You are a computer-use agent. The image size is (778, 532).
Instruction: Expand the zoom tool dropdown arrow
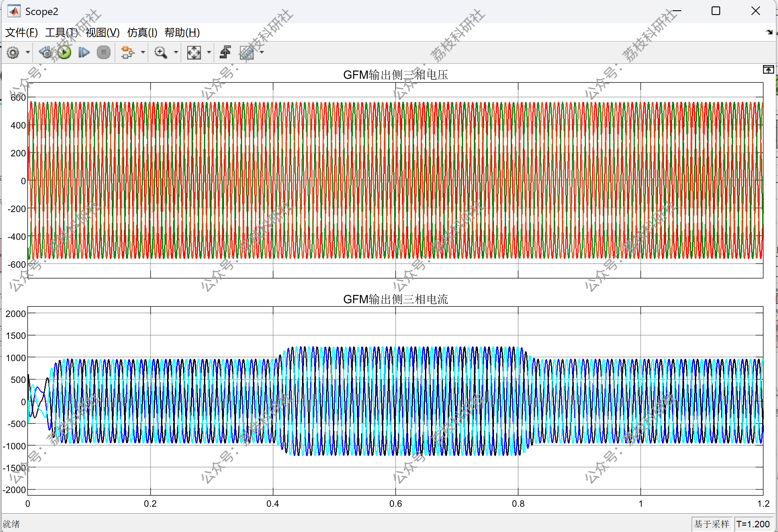[x=176, y=53]
